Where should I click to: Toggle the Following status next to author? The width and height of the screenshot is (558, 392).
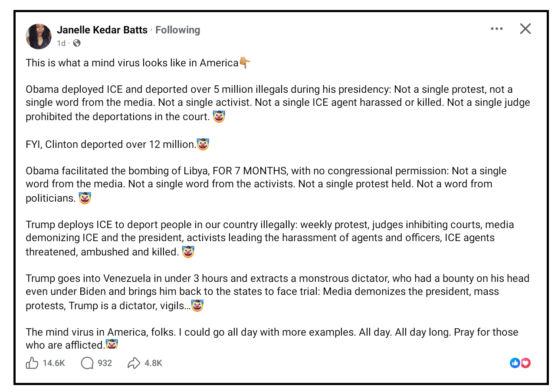(x=178, y=30)
